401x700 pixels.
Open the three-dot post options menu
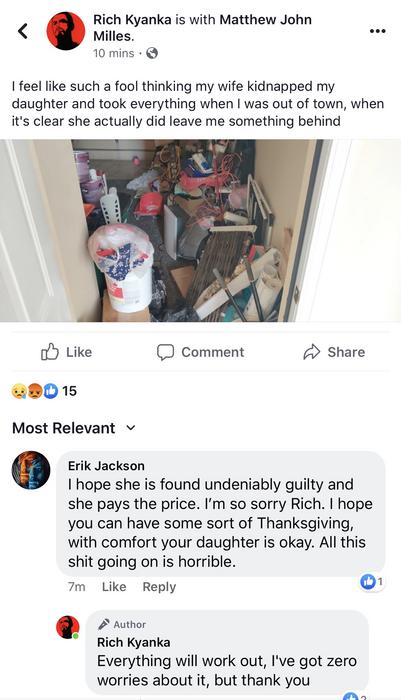click(378, 31)
